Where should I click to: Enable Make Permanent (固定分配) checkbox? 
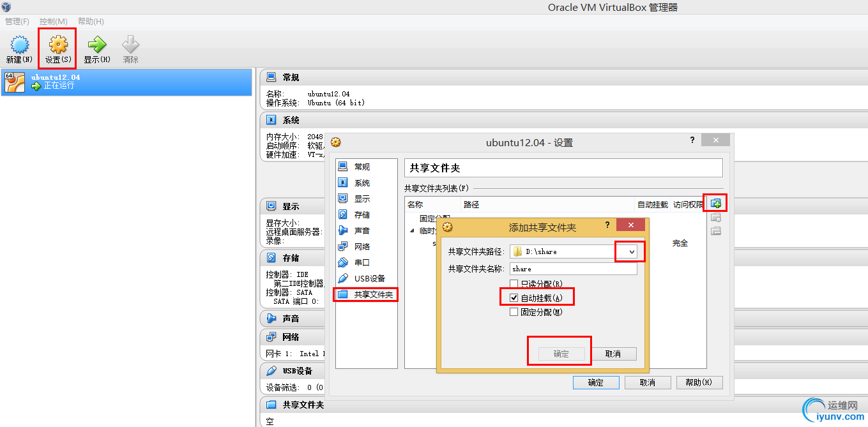click(x=514, y=312)
